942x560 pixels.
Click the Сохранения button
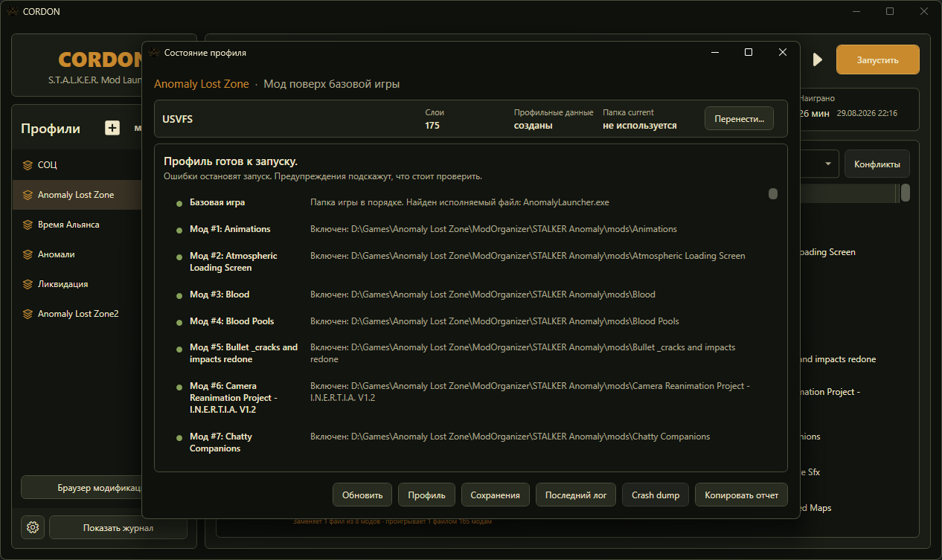pos(496,495)
